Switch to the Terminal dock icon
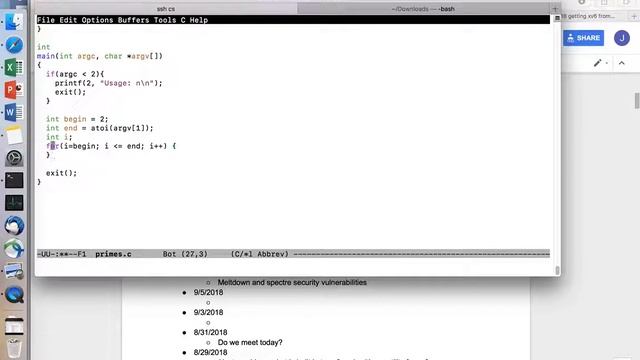640x360 pixels. [14, 180]
